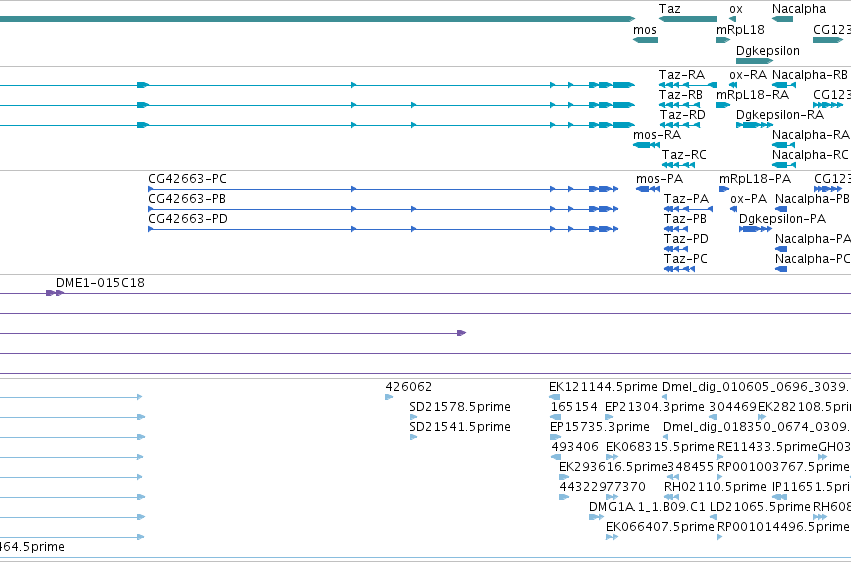
Task: Select the 426062 feature label
Action: [x=409, y=387]
